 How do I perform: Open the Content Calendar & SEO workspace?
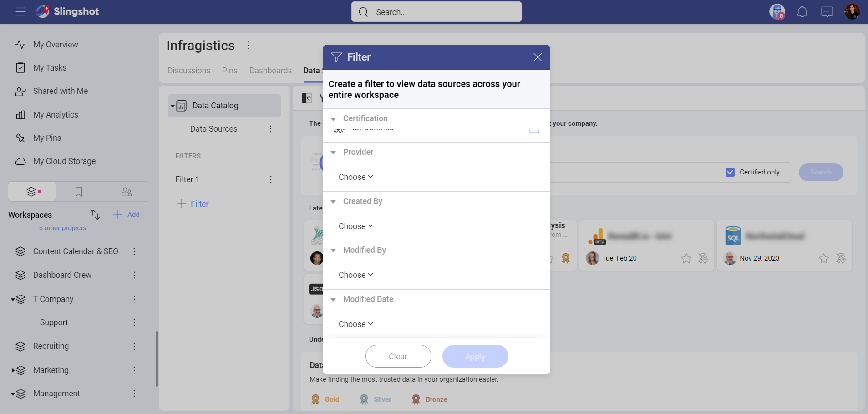pos(76,251)
